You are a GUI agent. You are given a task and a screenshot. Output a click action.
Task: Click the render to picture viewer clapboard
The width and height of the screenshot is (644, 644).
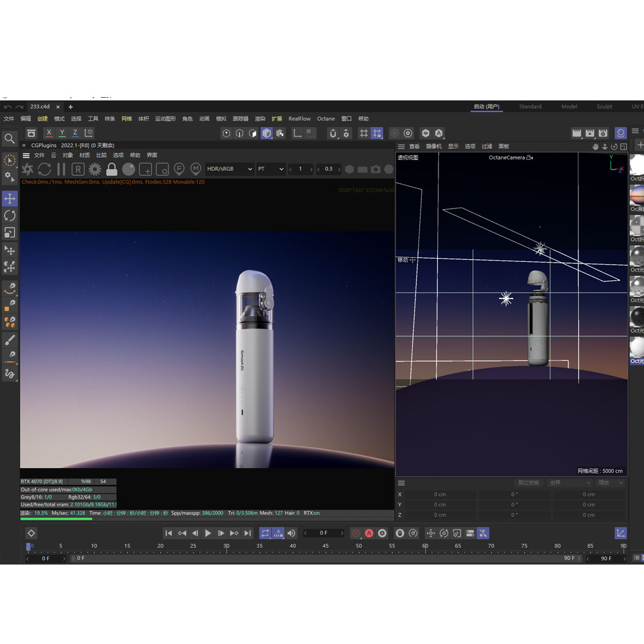[590, 133]
